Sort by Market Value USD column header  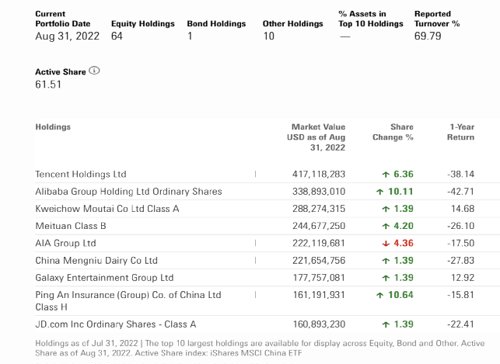(316, 137)
